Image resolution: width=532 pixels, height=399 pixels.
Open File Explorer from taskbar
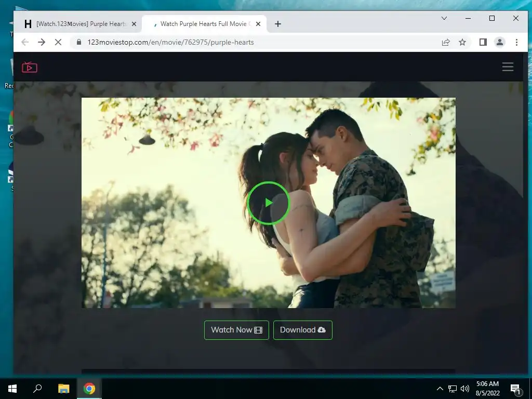(63, 389)
